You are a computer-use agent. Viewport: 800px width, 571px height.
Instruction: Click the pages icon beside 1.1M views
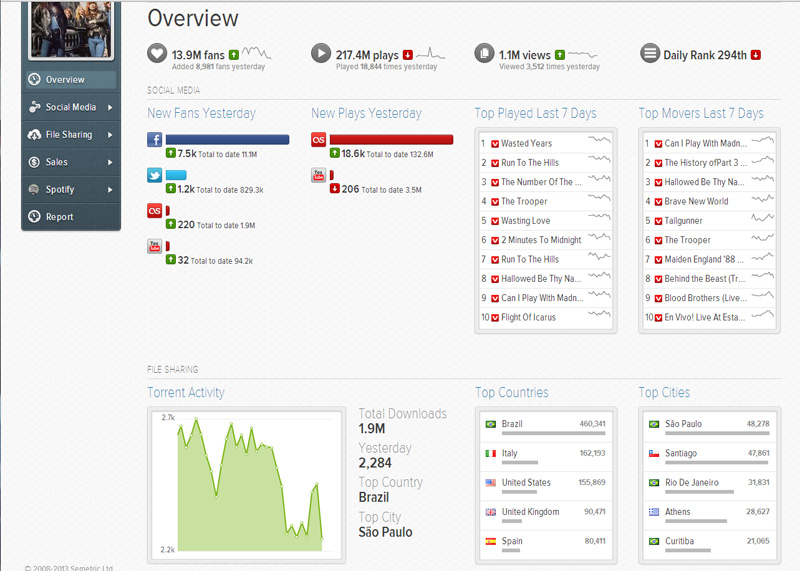485,54
